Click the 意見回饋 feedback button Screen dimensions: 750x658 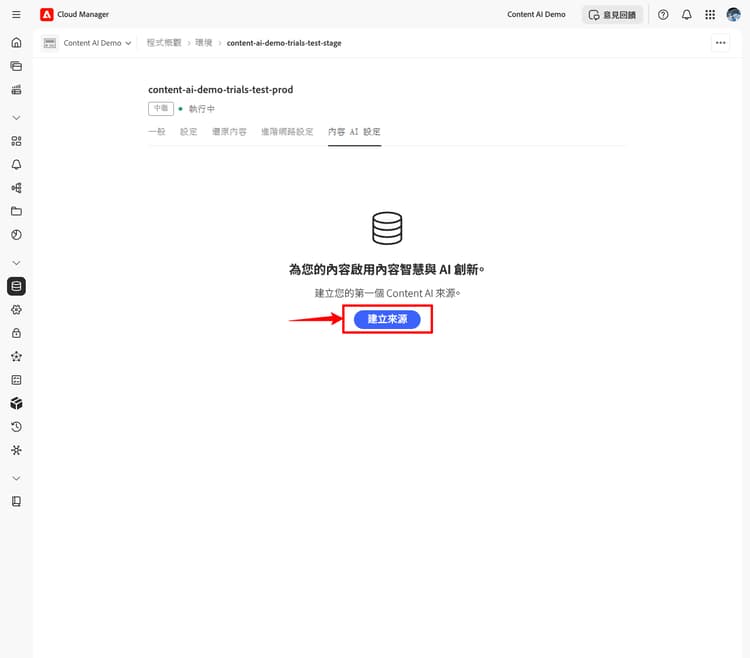[x=612, y=15]
